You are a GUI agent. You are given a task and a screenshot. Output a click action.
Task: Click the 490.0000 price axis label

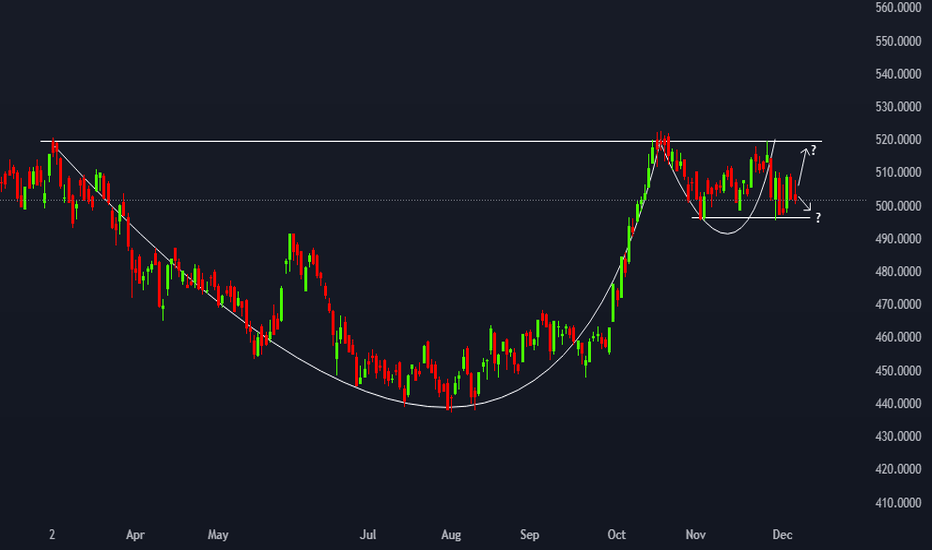pos(898,238)
